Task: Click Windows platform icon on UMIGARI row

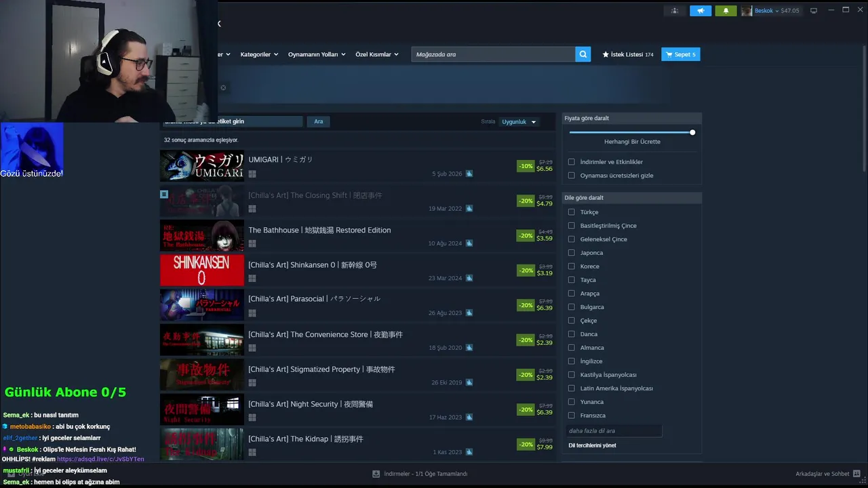Action: coord(252,174)
